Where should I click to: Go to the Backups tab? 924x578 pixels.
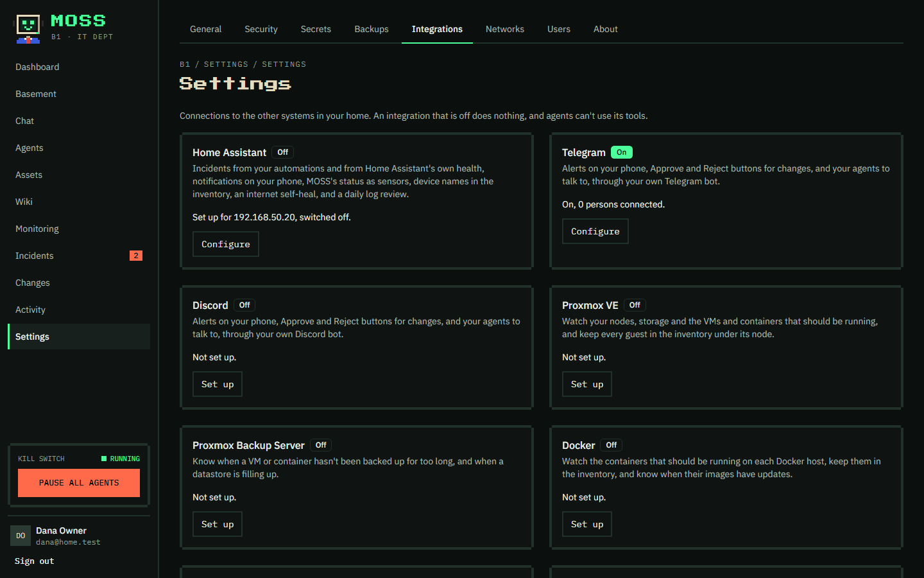coord(372,29)
